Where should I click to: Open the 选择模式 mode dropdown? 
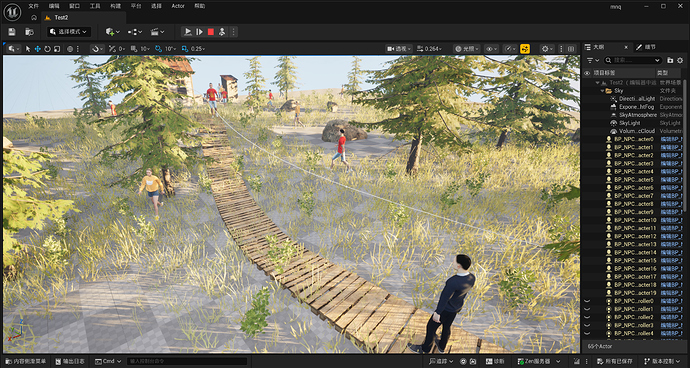coord(69,32)
